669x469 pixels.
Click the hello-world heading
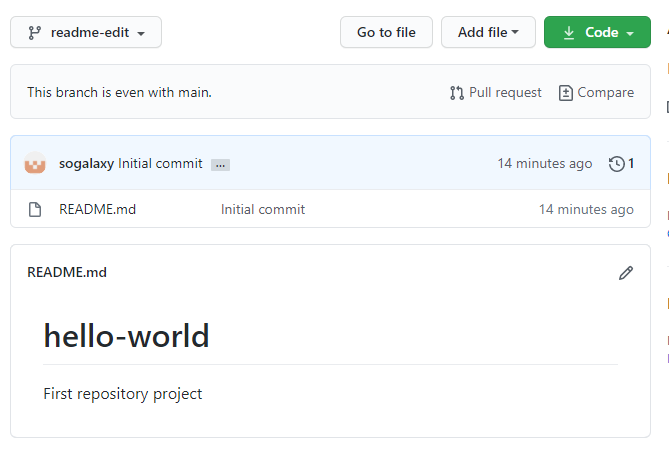(126, 336)
